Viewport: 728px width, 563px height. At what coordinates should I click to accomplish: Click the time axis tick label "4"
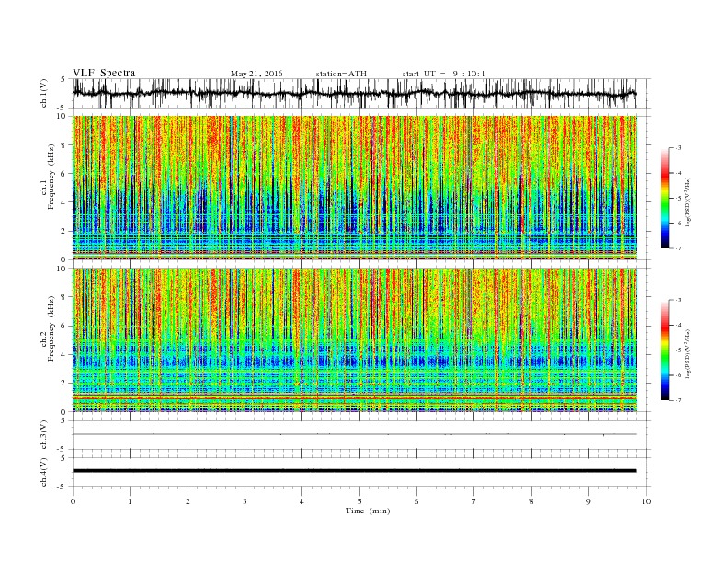click(x=301, y=501)
